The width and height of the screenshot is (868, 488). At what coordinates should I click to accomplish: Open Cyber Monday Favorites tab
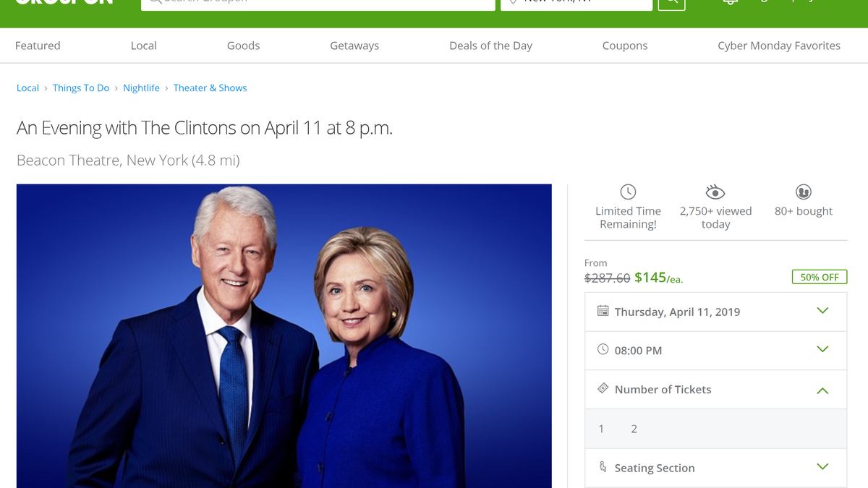(x=779, y=46)
